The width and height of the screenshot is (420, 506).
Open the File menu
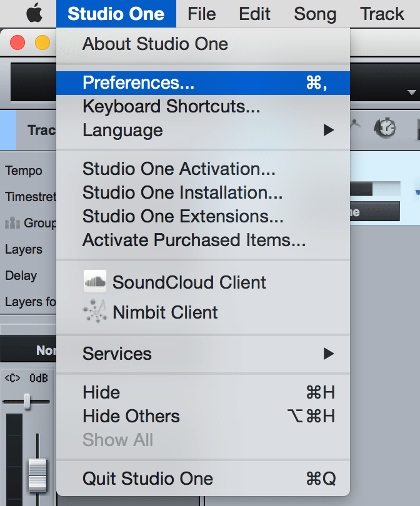click(201, 13)
